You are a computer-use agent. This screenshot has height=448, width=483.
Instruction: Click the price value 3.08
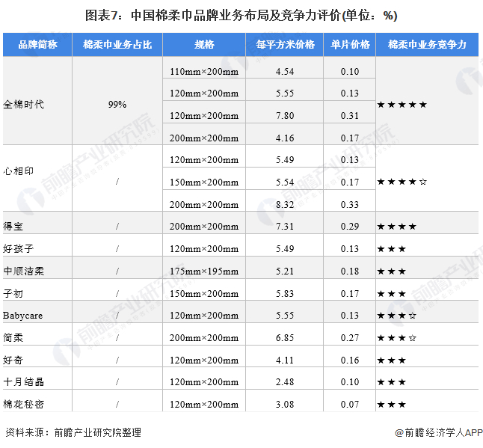285,405
